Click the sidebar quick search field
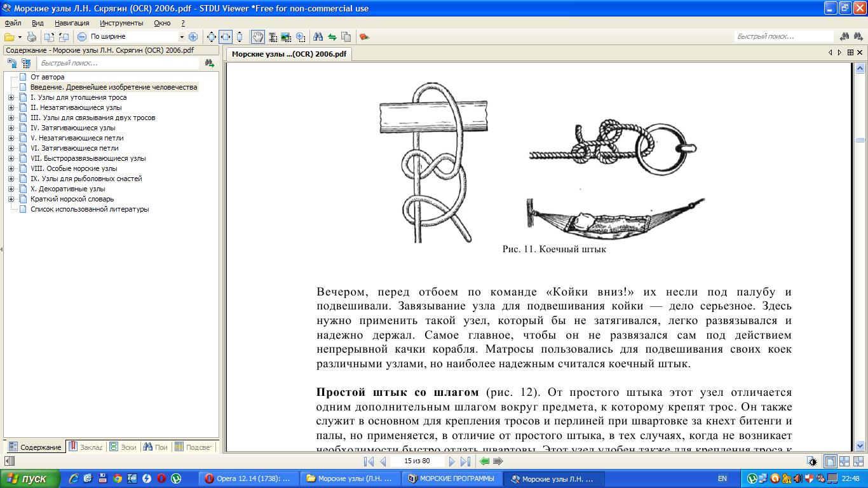 tap(118, 63)
